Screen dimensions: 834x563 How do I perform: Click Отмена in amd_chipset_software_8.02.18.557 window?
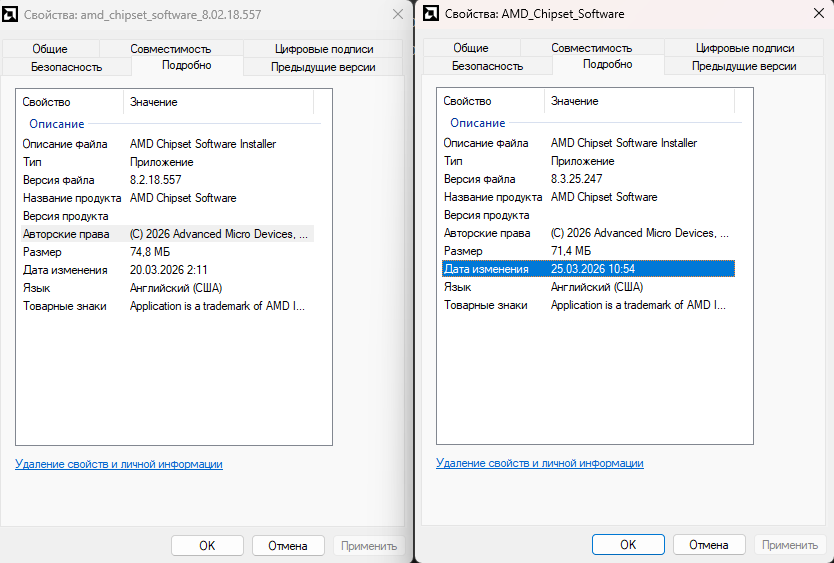point(287,545)
